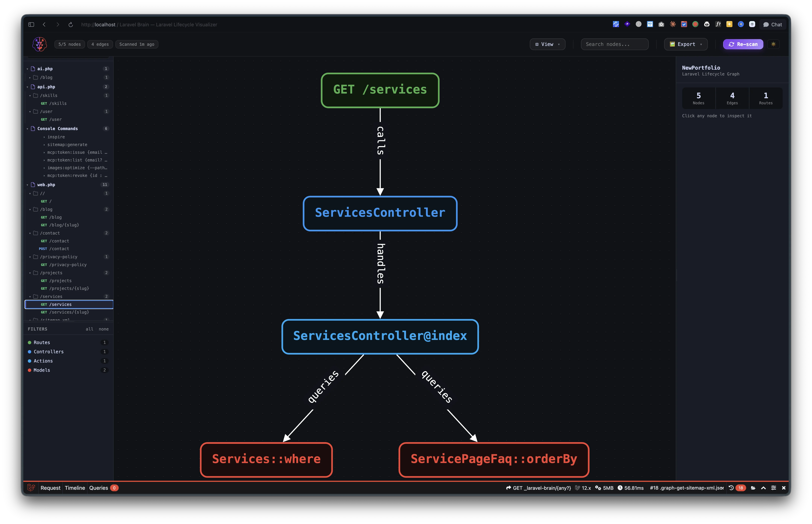The width and height of the screenshot is (812, 524).
Task: Open the orange starburst Claude extension
Action: pyautogui.click(x=673, y=24)
